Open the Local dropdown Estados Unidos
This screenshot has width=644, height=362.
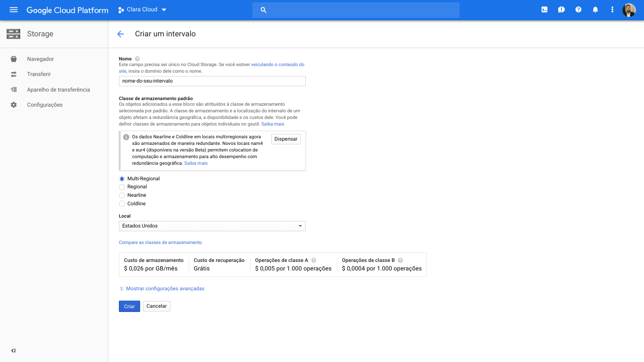pos(212,226)
